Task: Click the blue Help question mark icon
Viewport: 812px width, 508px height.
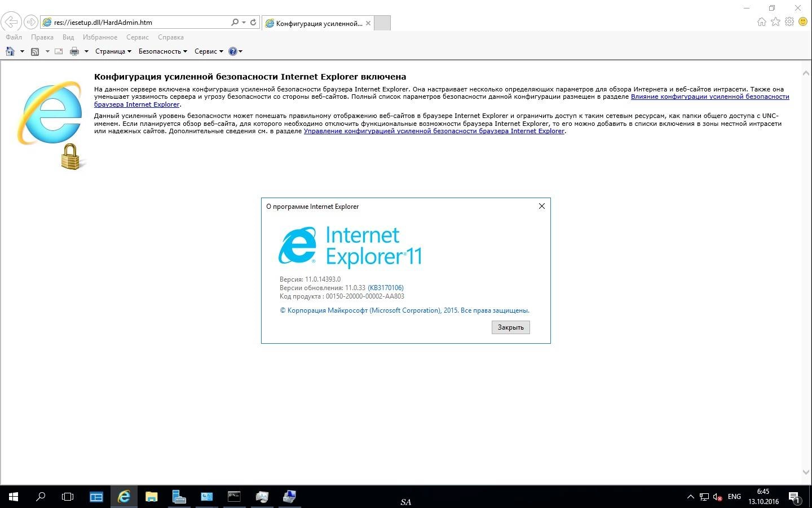Action: 232,51
